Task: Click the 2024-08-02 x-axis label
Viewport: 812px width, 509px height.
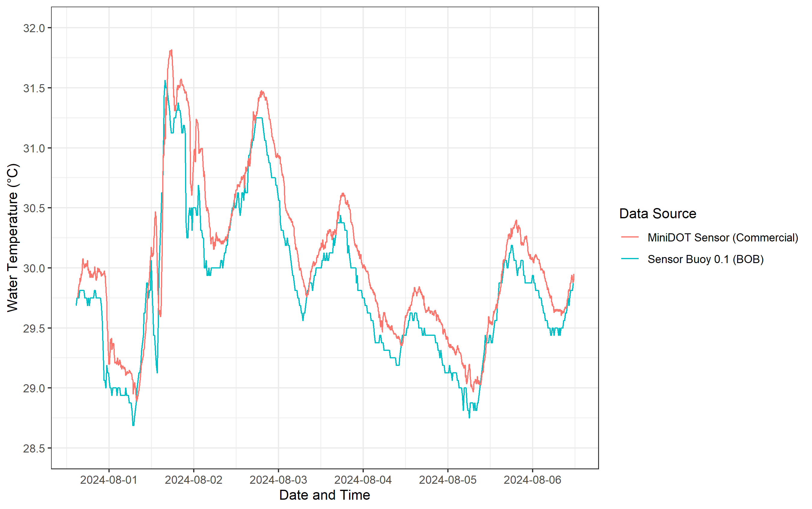Action: tap(193, 480)
